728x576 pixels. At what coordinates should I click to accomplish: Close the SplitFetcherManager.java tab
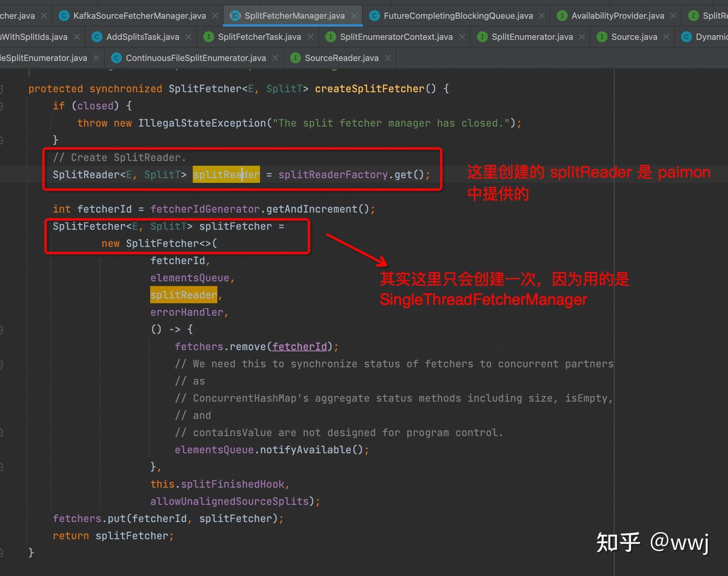(x=354, y=16)
